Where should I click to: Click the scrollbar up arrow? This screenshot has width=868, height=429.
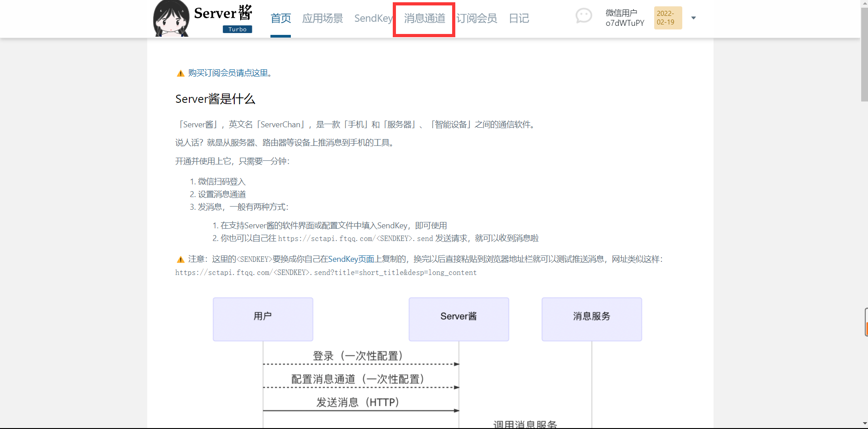tap(864, 4)
